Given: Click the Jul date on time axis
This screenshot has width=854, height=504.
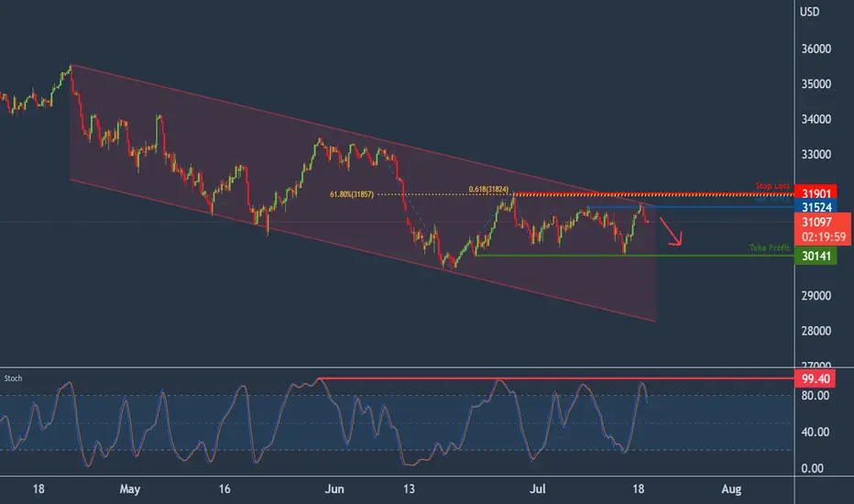Looking at the screenshot, I should click(x=538, y=488).
